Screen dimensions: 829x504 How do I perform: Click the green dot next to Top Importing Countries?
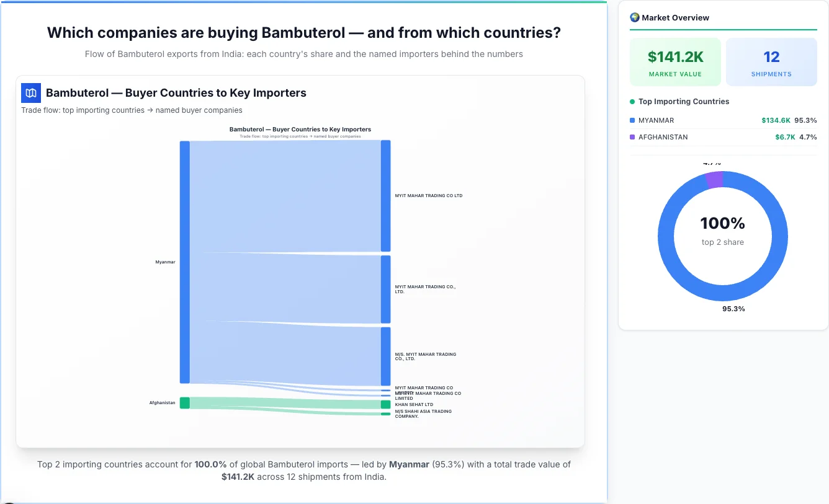[630, 101]
